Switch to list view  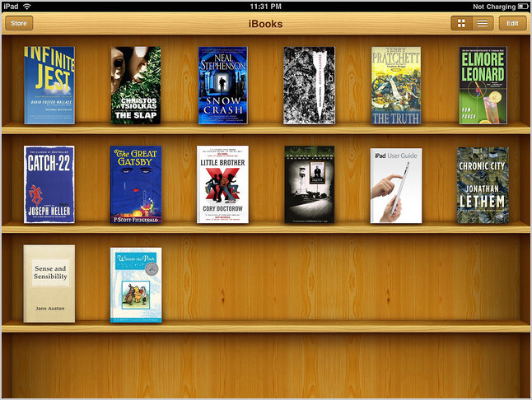[483, 23]
